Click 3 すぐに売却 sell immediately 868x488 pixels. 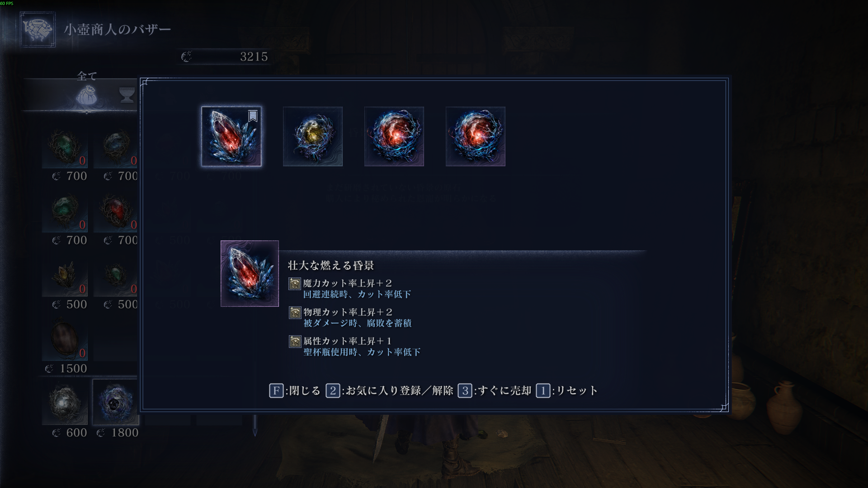pos(495,390)
